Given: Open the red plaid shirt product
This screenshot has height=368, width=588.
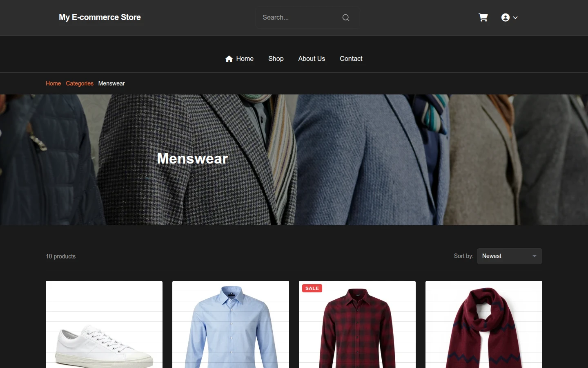Looking at the screenshot, I should coord(357,325).
